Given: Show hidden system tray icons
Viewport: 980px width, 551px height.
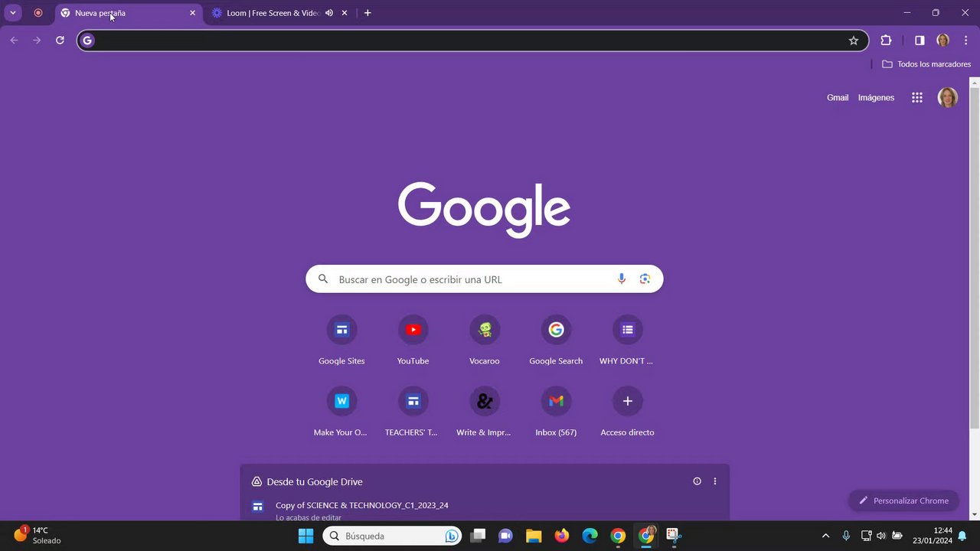Looking at the screenshot, I should coord(825,536).
